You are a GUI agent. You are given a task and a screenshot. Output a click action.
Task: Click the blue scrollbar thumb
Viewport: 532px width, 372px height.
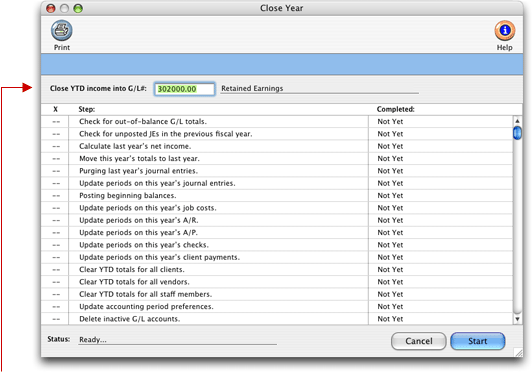pyautogui.click(x=517, y=133)
